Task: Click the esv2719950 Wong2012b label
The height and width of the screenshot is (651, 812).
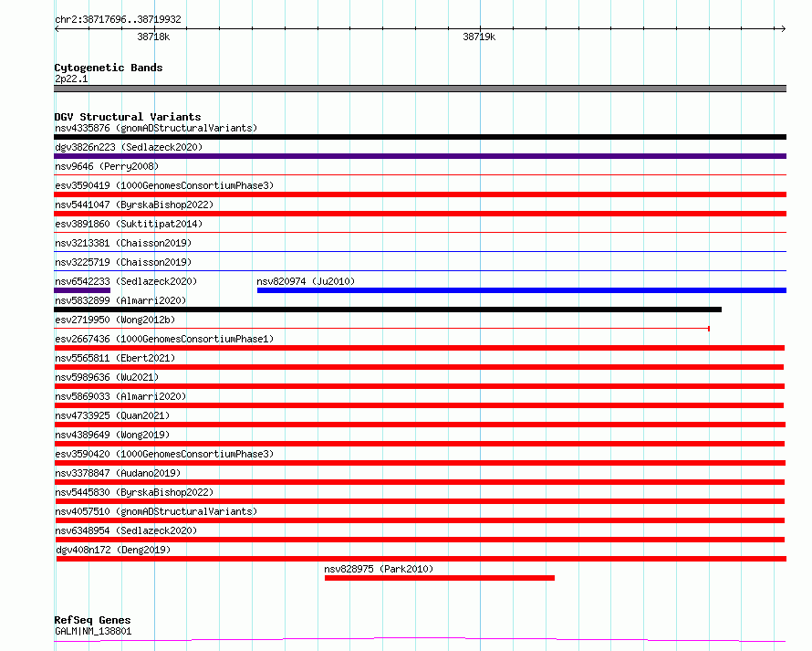Action: (115, 320)
